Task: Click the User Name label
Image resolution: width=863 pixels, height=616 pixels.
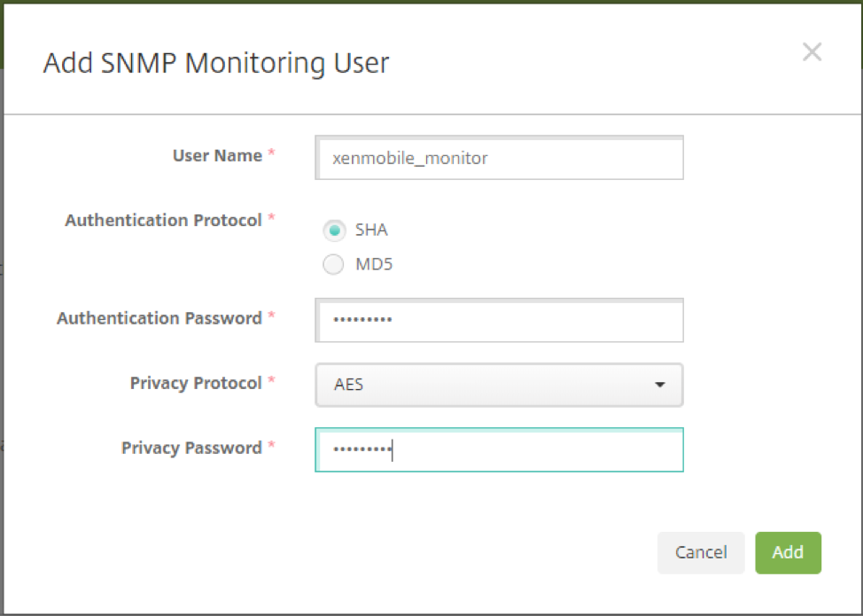Action: [217, 156]
